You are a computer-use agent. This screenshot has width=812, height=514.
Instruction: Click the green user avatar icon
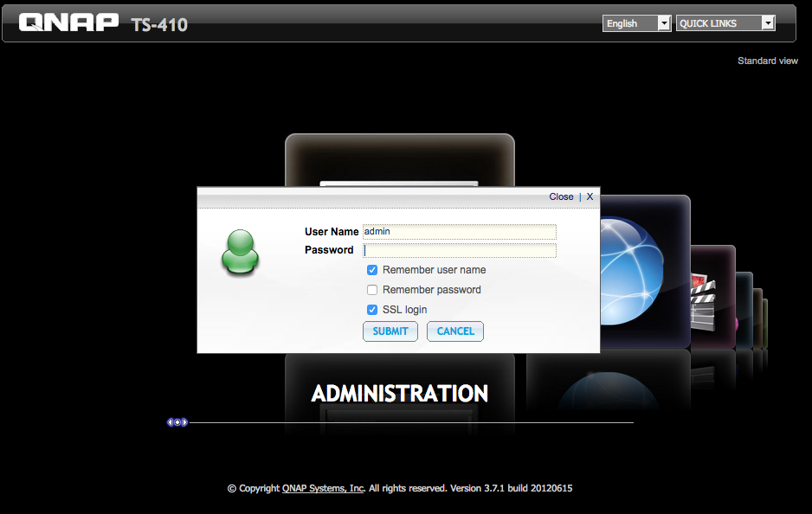coord(240,252)
